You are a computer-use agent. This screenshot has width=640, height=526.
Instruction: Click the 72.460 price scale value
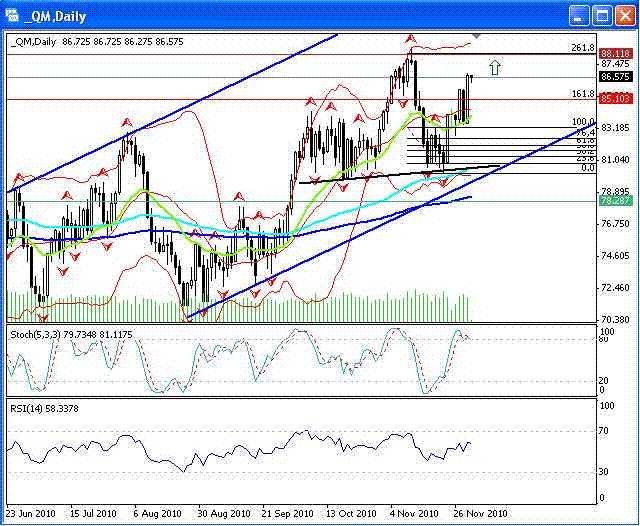coord(616,288)
